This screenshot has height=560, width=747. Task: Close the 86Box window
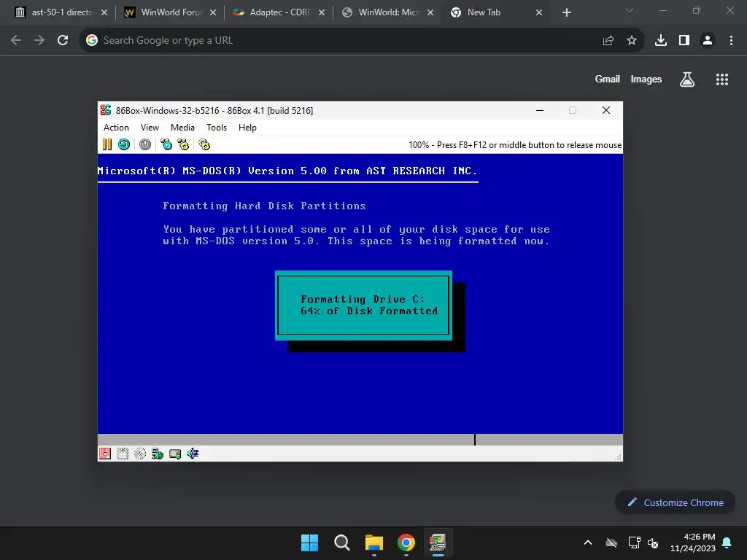[x=606, y=111]
